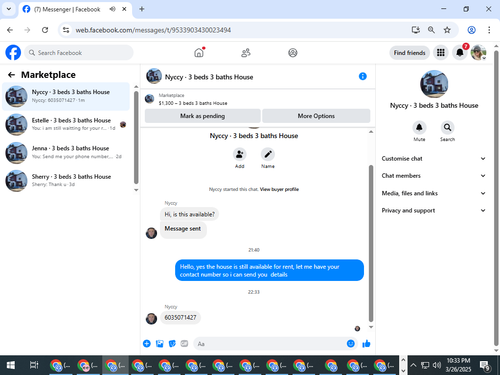Click the browser address bar URL

pos(153,30)
